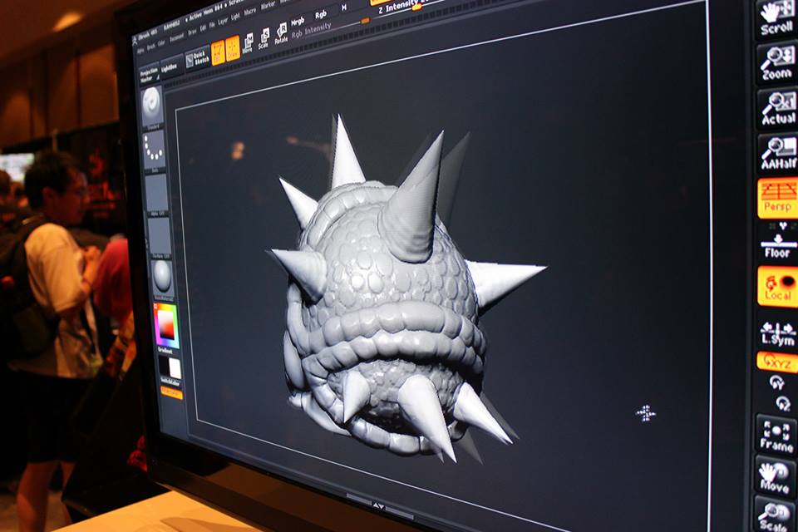Open the Draw menu

point(192,32)
